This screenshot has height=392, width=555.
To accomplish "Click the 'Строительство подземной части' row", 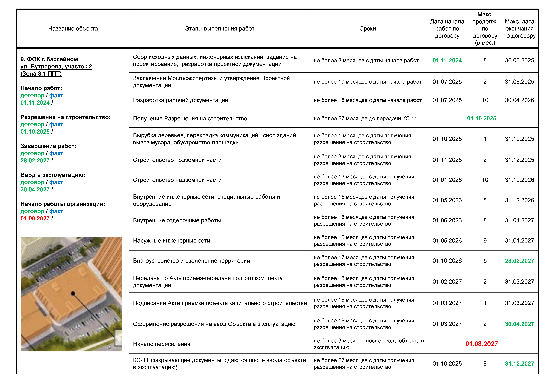I will click(177, 160).
